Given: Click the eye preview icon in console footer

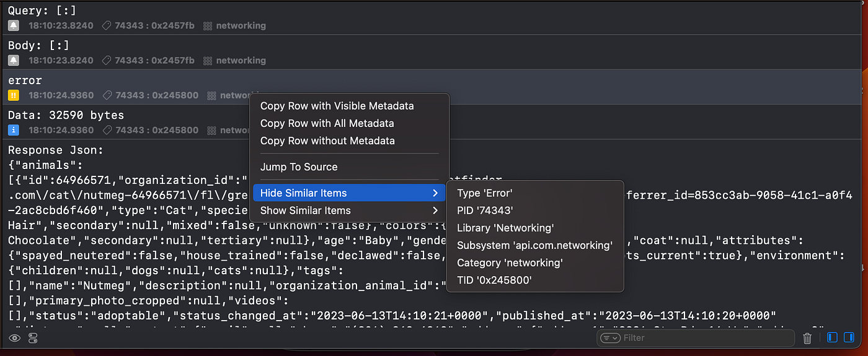Looking at the screenshot, I should click(x=15, y=338).
